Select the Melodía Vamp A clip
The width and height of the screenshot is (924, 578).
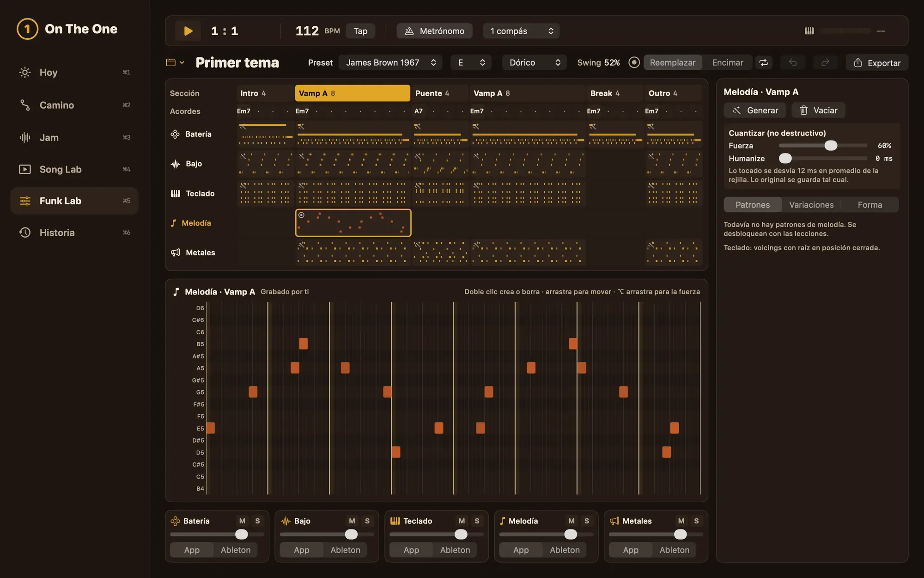coord(353,223)
